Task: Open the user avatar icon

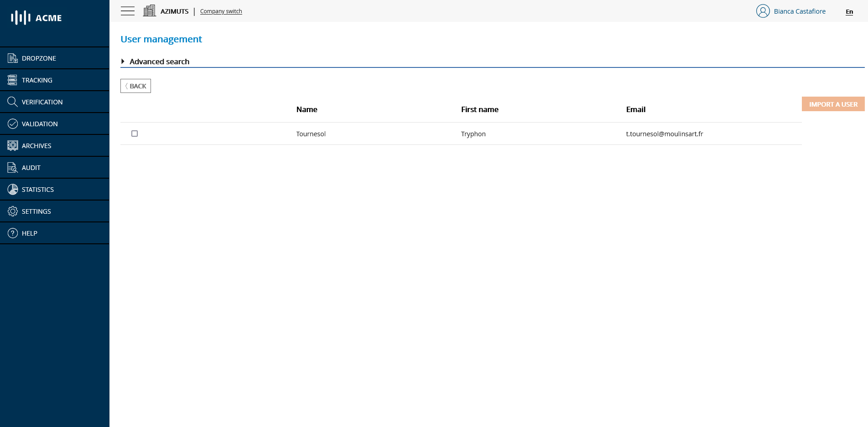Action: coord(762,11)
